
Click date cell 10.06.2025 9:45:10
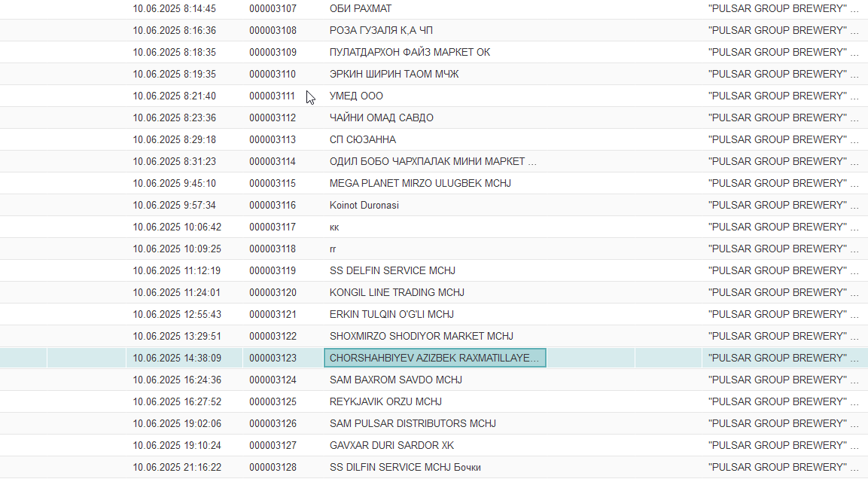[x=175, y=183]
